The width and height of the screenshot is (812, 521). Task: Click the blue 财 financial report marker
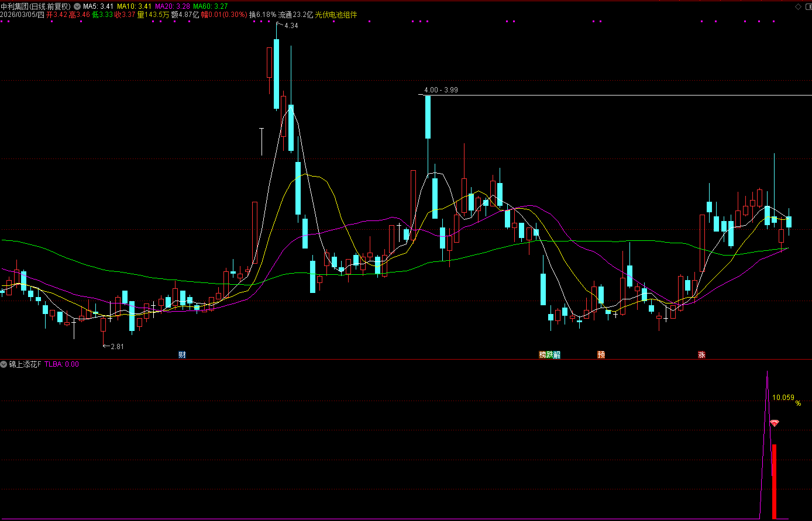[182, 354]
